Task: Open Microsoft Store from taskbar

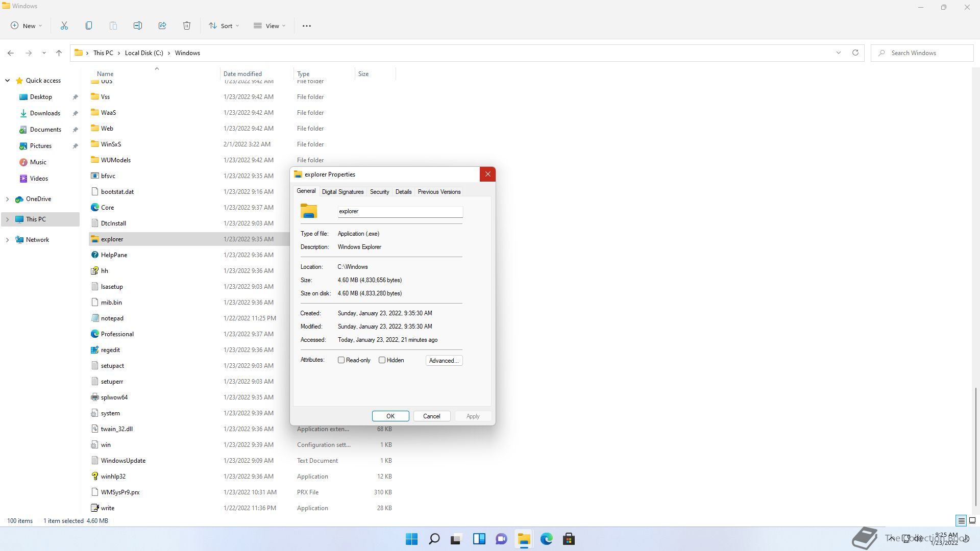Action: [569, 539]
